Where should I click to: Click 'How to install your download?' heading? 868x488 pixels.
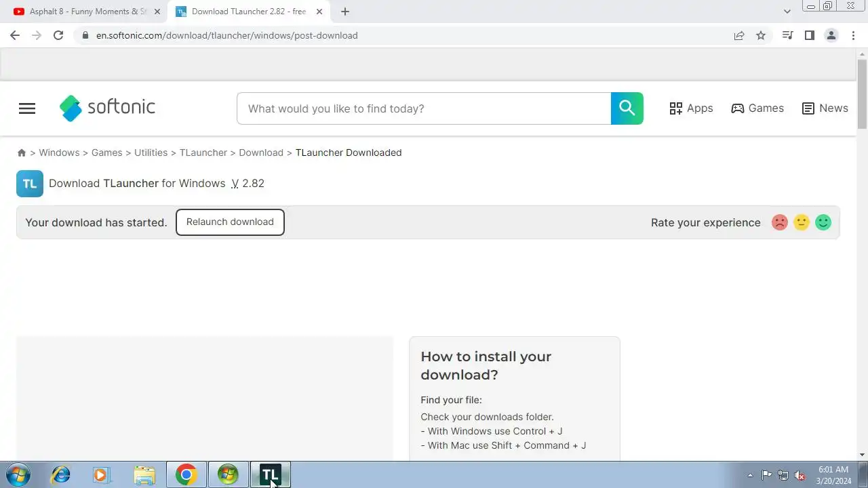click(486, 365)
